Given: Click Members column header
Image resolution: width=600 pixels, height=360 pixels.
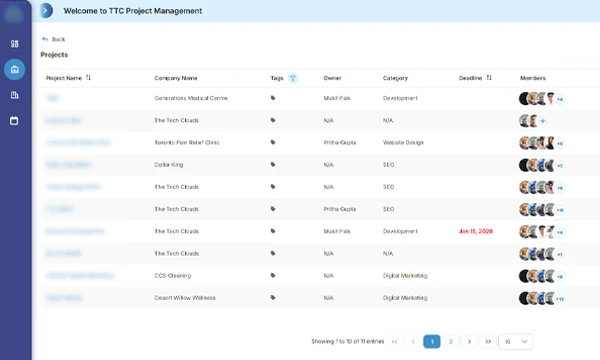Looking at the screenshot, I should (x=533, y=78).
